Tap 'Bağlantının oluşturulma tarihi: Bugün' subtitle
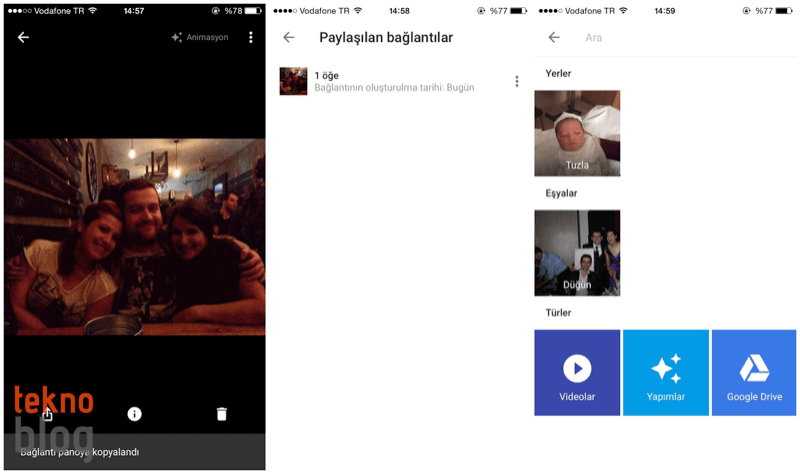The height and width of the screenshot is (474, 800). (x=394, y=88)
